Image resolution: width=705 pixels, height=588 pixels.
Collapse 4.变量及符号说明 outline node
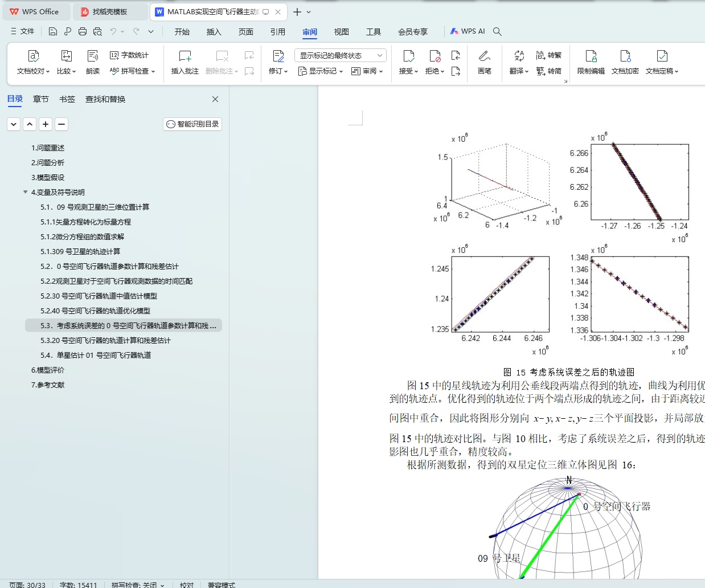point(25,192)
